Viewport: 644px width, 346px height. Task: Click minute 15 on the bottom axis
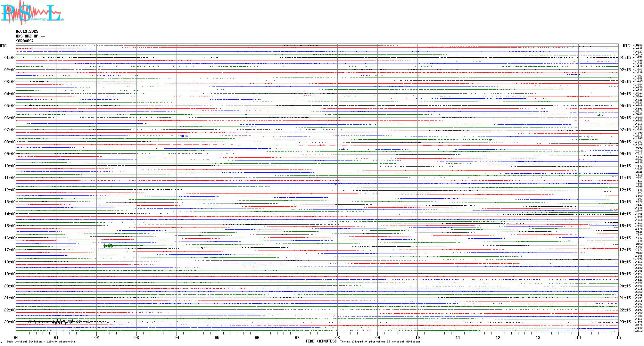(618, 338)
